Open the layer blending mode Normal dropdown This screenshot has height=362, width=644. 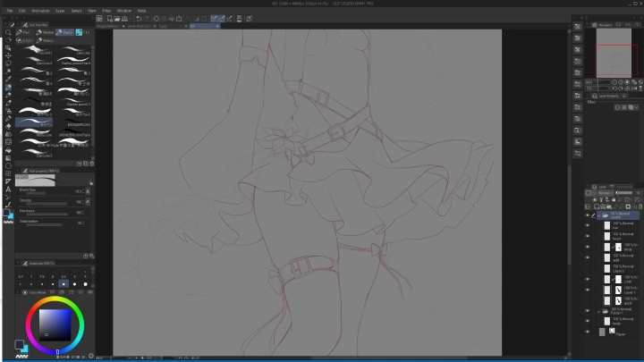606,192
